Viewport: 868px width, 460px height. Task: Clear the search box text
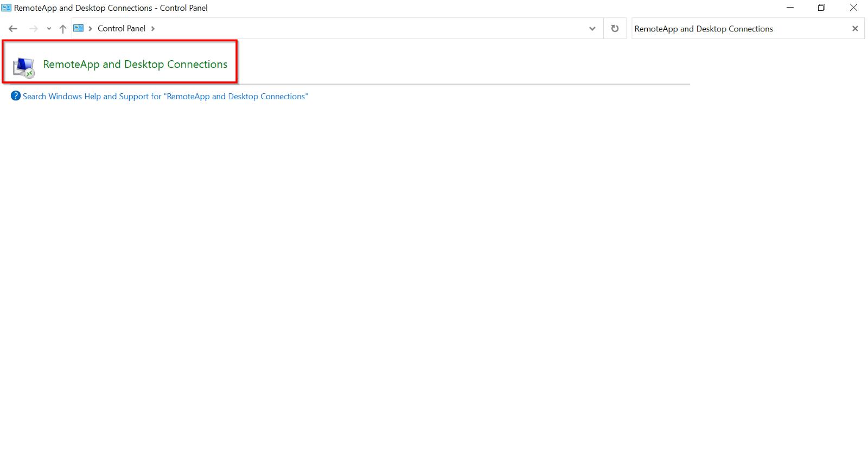click(855, 29)
